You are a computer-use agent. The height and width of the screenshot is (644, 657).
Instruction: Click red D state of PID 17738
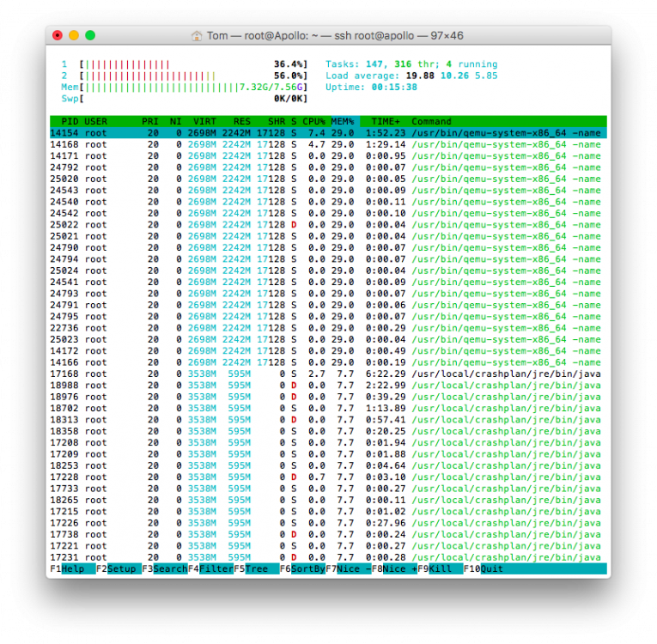294,535
